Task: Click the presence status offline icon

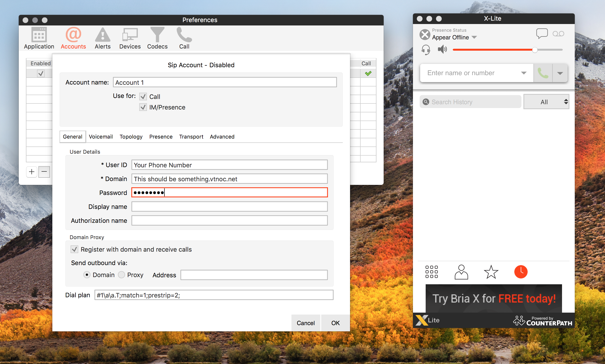Action: pyautogui.click(x=425, y=34)
